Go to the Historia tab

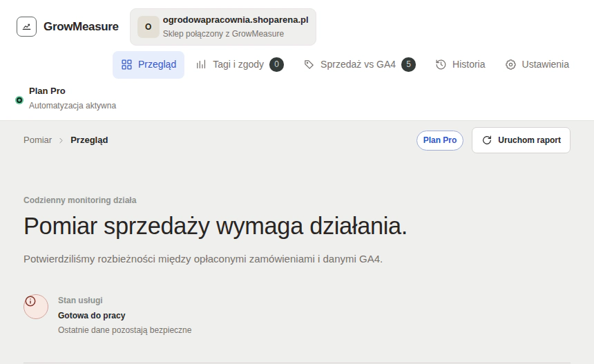pyautogui.click(x=460, y=65)
